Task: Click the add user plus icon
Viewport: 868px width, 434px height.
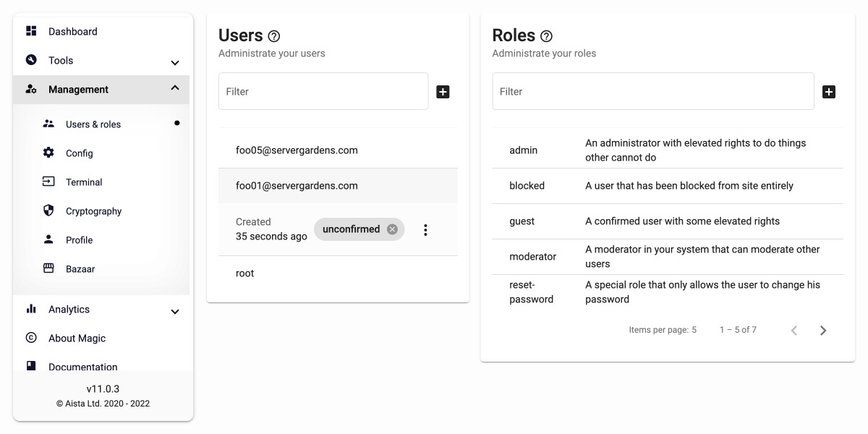Action: tap(443, 92)
